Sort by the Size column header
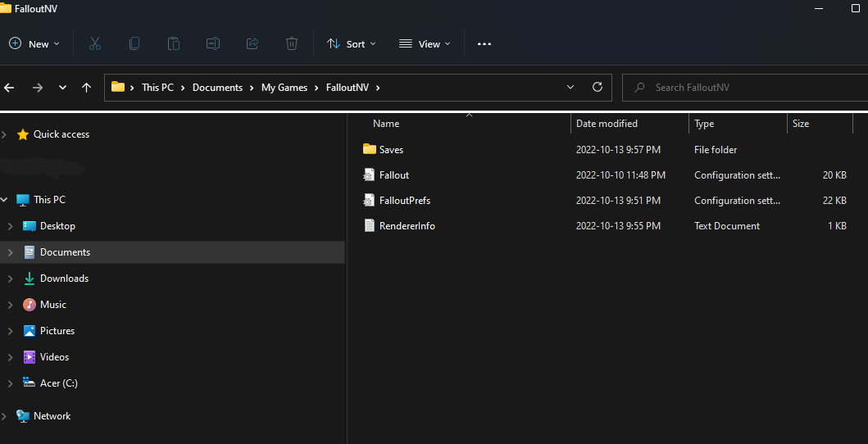Image resolution: width=868 pixels, height=444 pixels. click(801, 124)
